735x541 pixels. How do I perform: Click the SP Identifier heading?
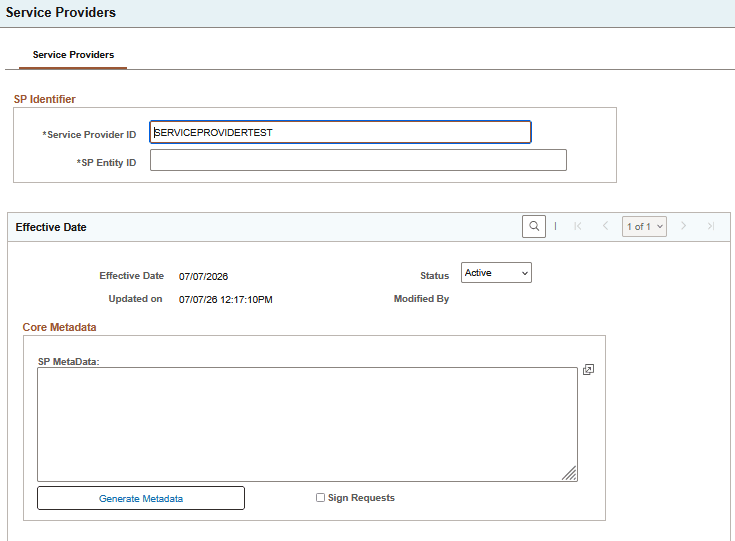pos(45,99)
